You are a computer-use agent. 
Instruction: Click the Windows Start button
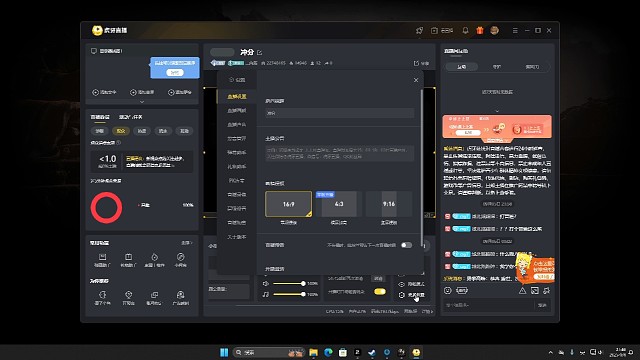coord(224,352)
